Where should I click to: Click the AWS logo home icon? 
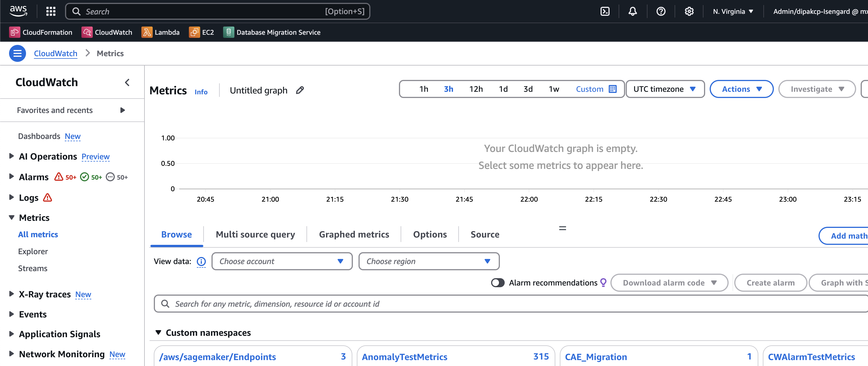click(x=18, y=11)
